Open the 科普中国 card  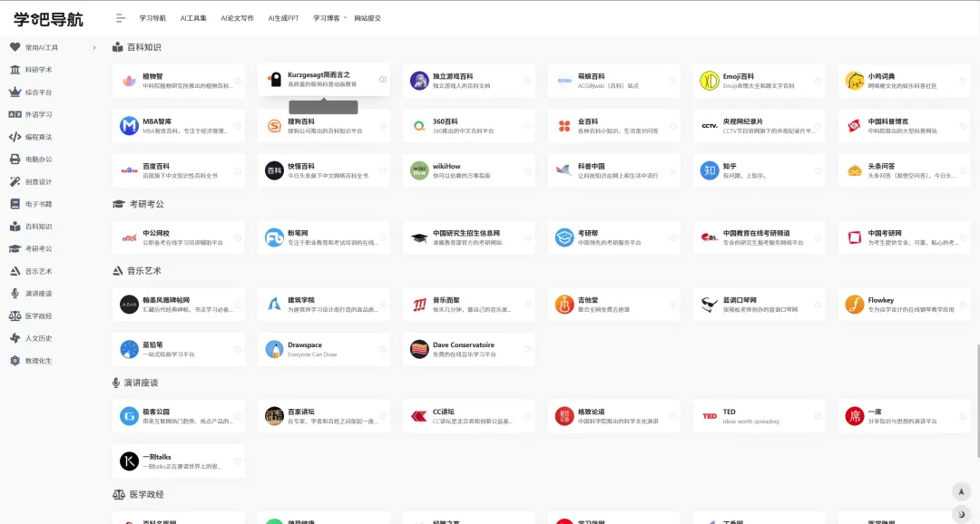613,170
